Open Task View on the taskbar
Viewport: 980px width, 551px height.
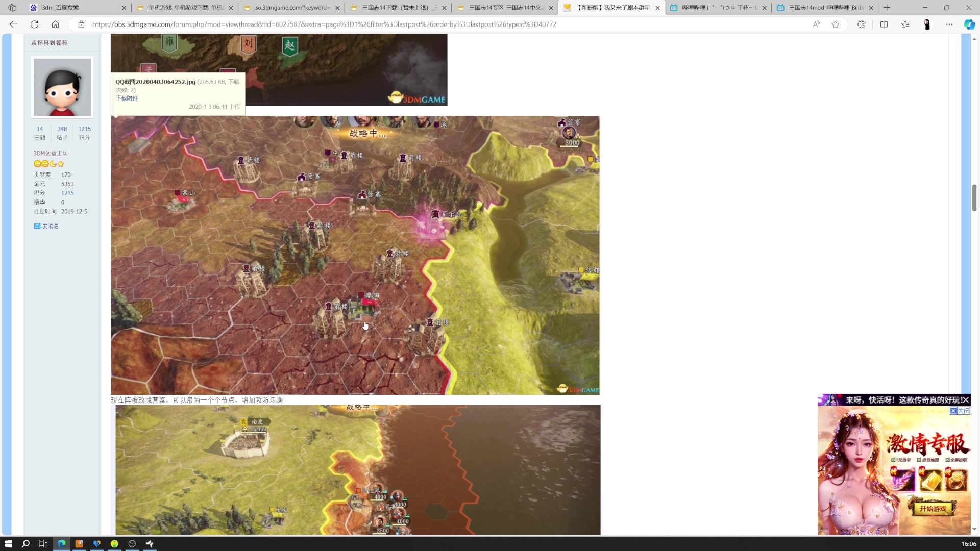[43, 544]
